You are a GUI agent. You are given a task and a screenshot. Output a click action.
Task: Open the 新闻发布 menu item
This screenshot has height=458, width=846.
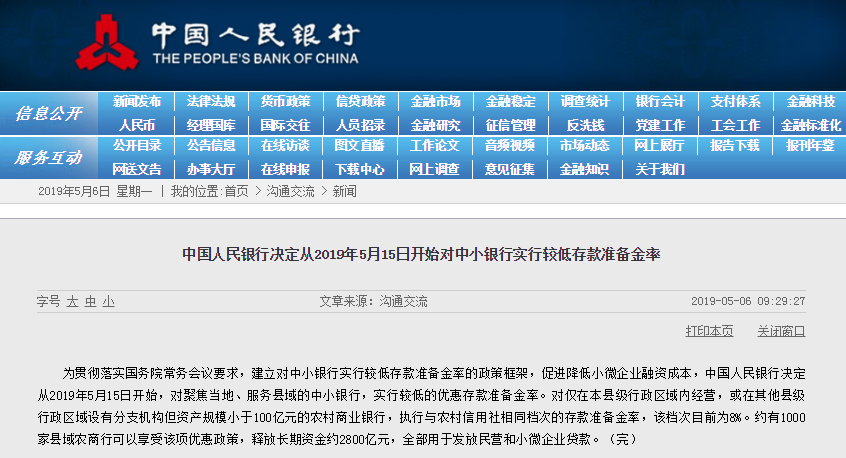point(136,102)
